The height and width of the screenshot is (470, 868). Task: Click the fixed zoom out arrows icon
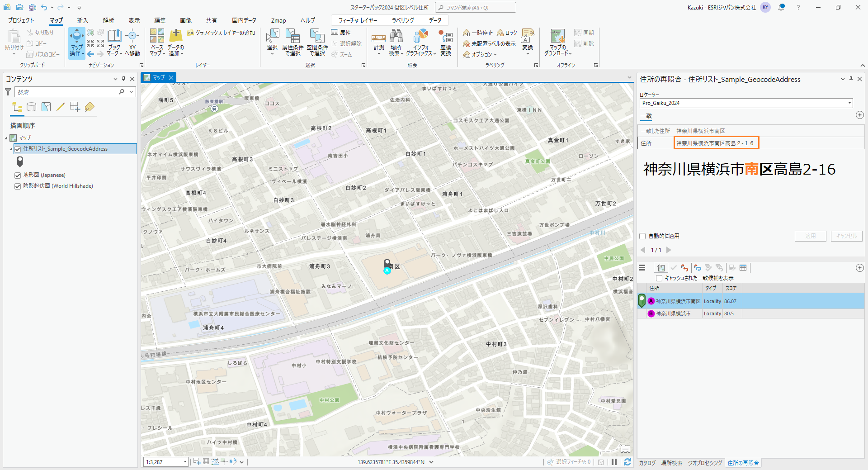click(100, 43)
